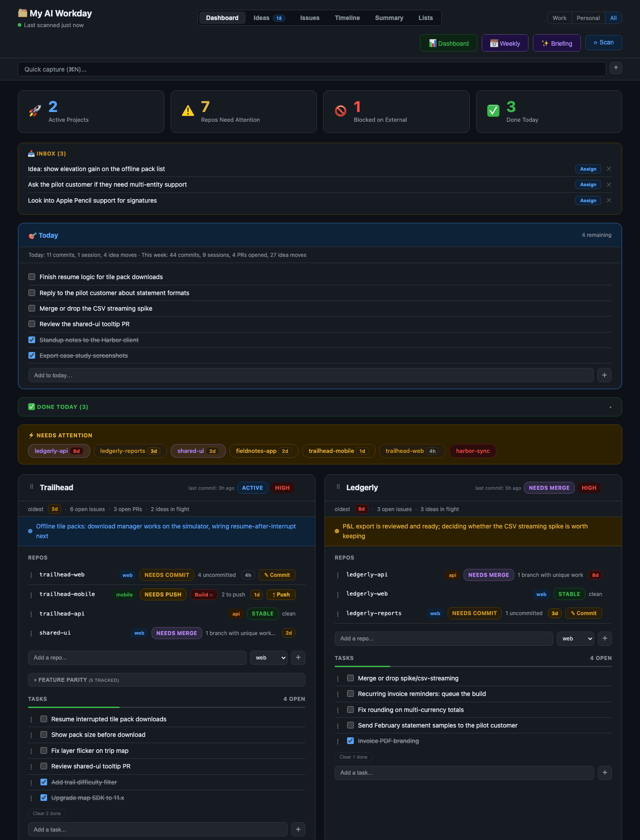Check Show pack size before download
This screenshot has height=840, width=640.
tap(44, 735)
